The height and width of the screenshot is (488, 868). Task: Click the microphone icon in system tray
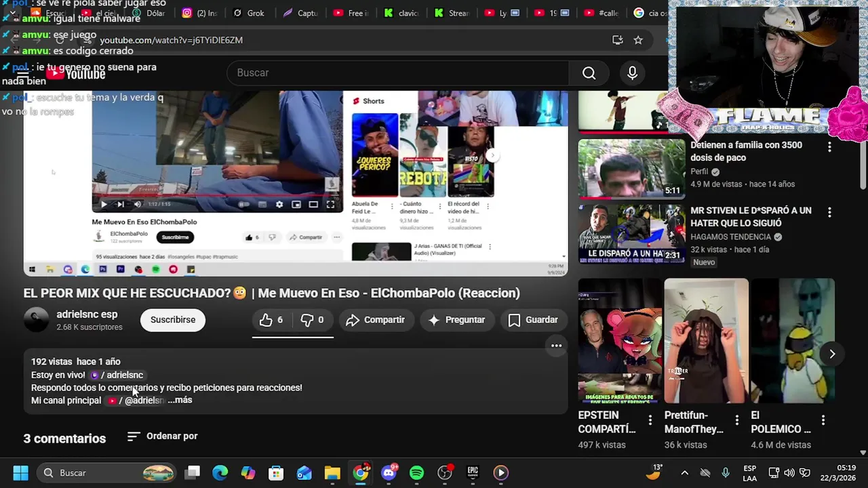726,472
